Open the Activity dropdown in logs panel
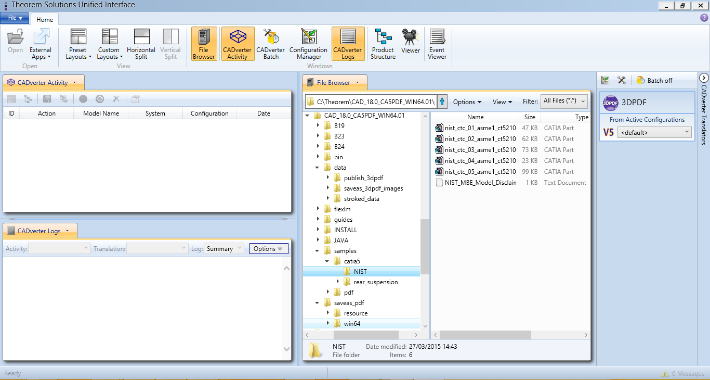 (x=59, y=248)
